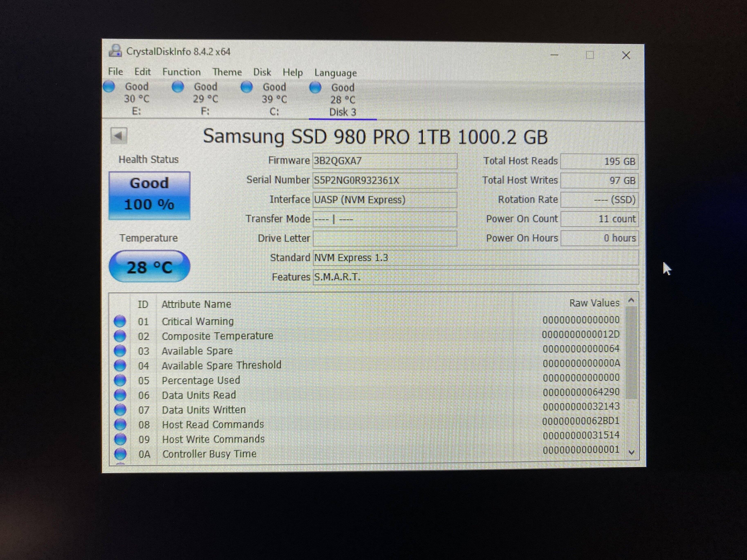Click Percentage Used status orb
Image resolution: width=747 pixels, height=560 pixels.
click(120, 380)
